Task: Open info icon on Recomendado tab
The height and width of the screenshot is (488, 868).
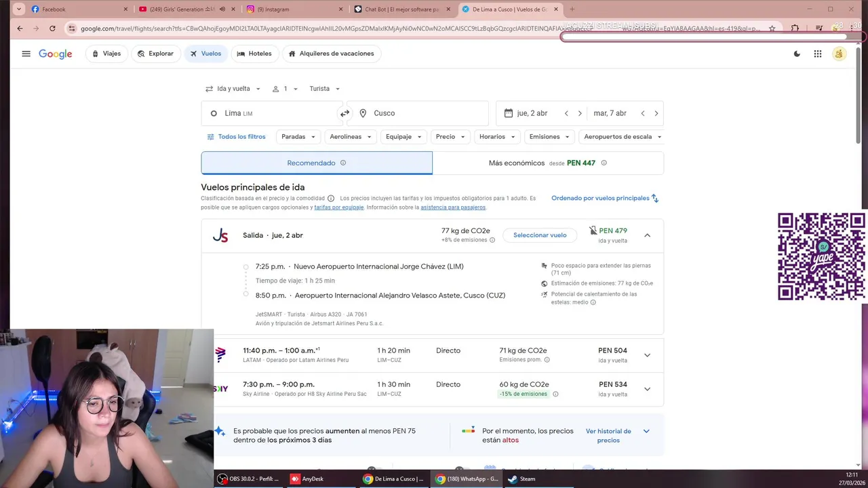Action: (343, 163)
